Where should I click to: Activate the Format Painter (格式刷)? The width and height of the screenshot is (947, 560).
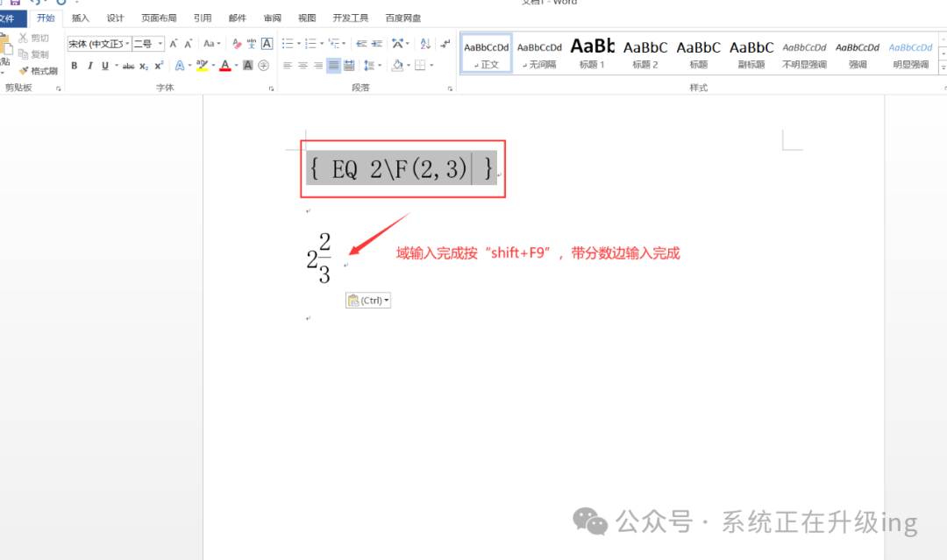pyautogui.click(x=38, y=71)
